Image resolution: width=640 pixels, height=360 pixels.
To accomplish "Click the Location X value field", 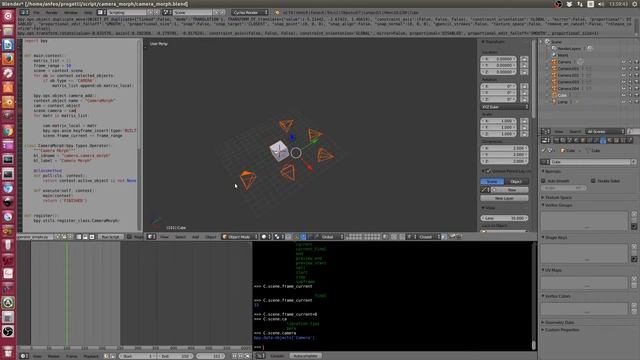I will click(498, 59).
